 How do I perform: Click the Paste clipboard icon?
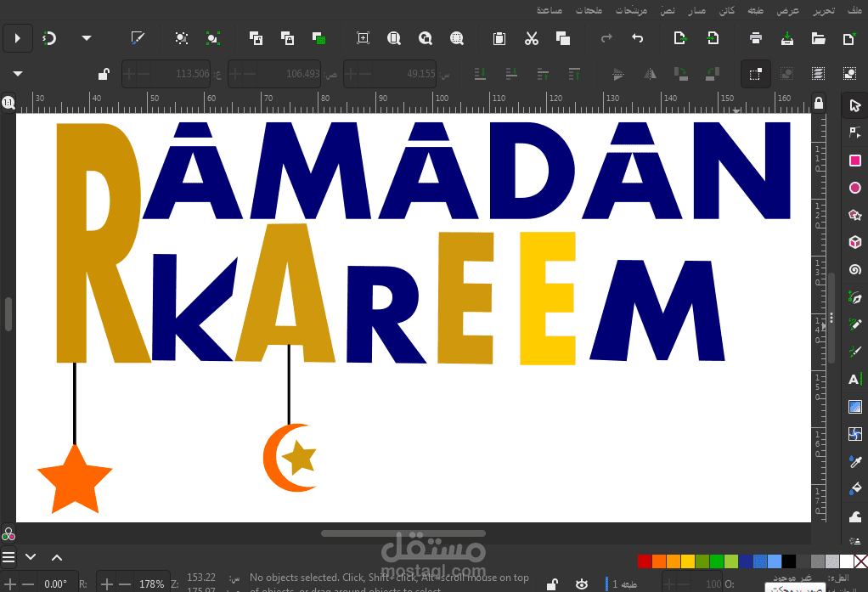coord(499,38)
